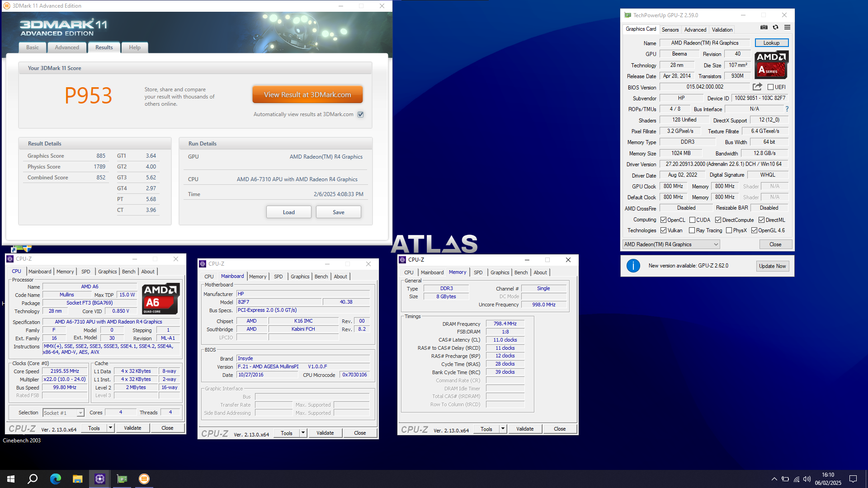Viewport: 868px width, 488px height.
Task: Click the Load button in Run Details
Action: (288, 212)
